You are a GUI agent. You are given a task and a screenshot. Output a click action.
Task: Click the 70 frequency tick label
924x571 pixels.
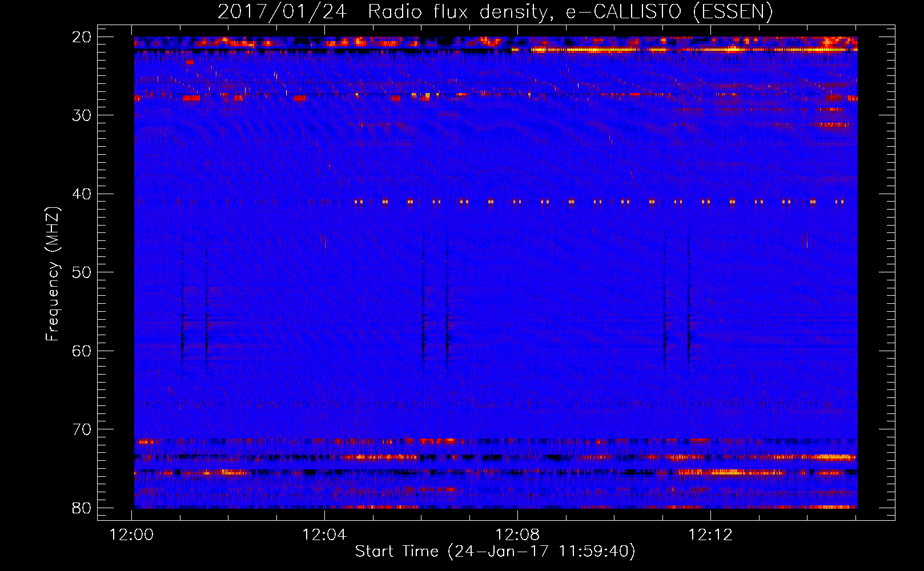click(82, 429)
